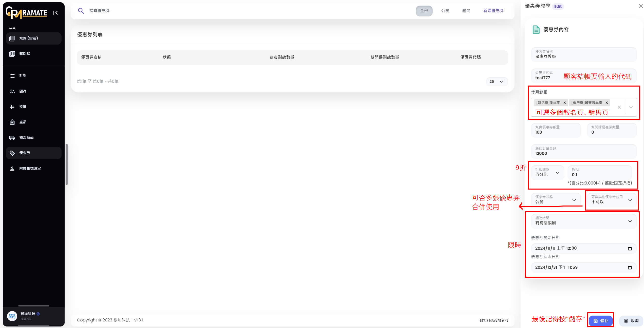Open the 產品 shopping bag icon
The width and height of the screenshot is (644, 328).
12,122
